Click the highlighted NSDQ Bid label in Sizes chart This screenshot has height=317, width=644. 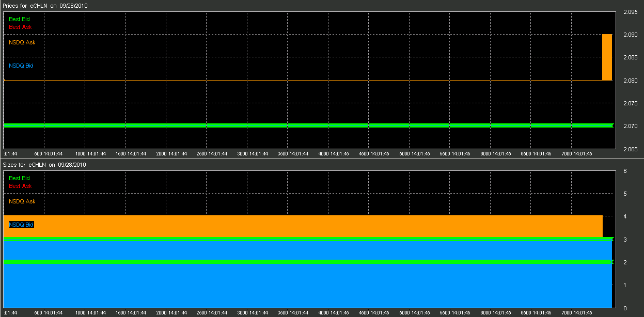click(21, 225)
